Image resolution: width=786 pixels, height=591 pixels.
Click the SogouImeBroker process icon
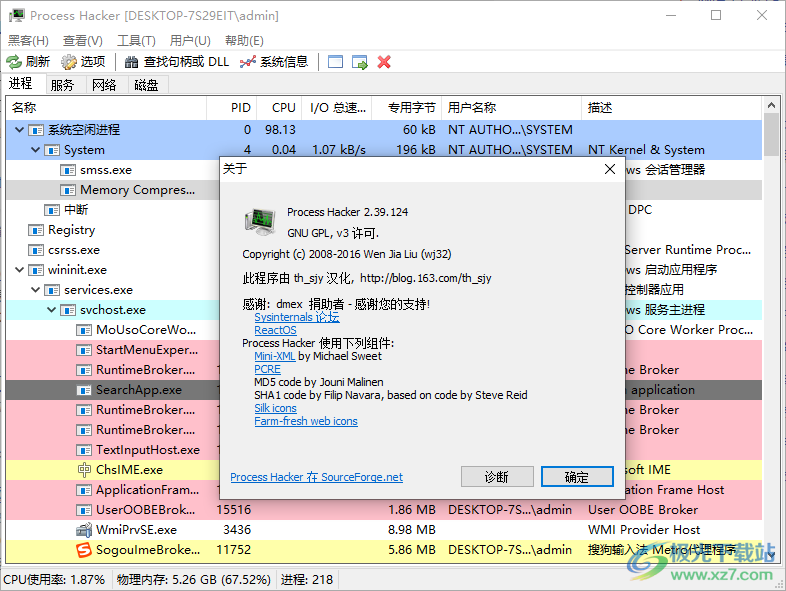click(84, 550)
